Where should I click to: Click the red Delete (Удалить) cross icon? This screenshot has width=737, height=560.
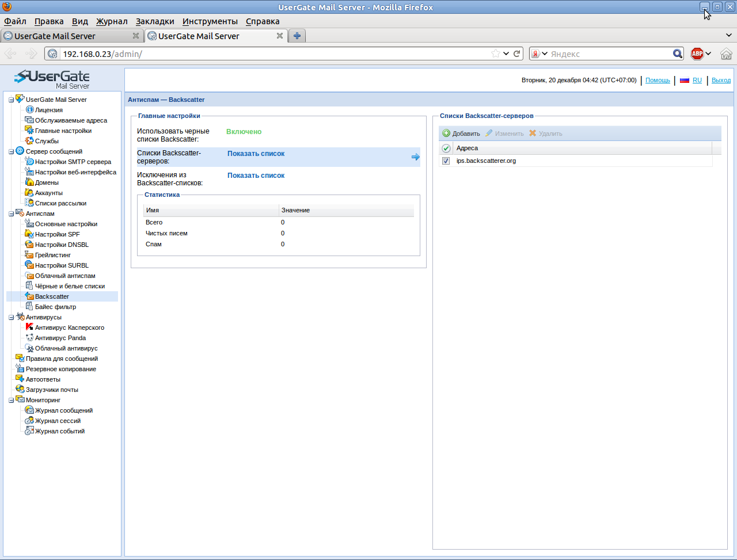click(533, 134)
